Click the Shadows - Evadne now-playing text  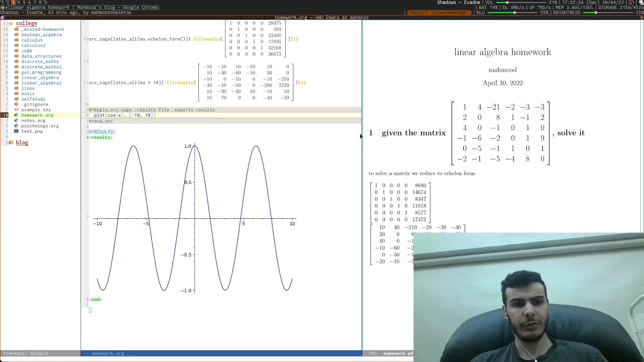[x=458, y=3]
